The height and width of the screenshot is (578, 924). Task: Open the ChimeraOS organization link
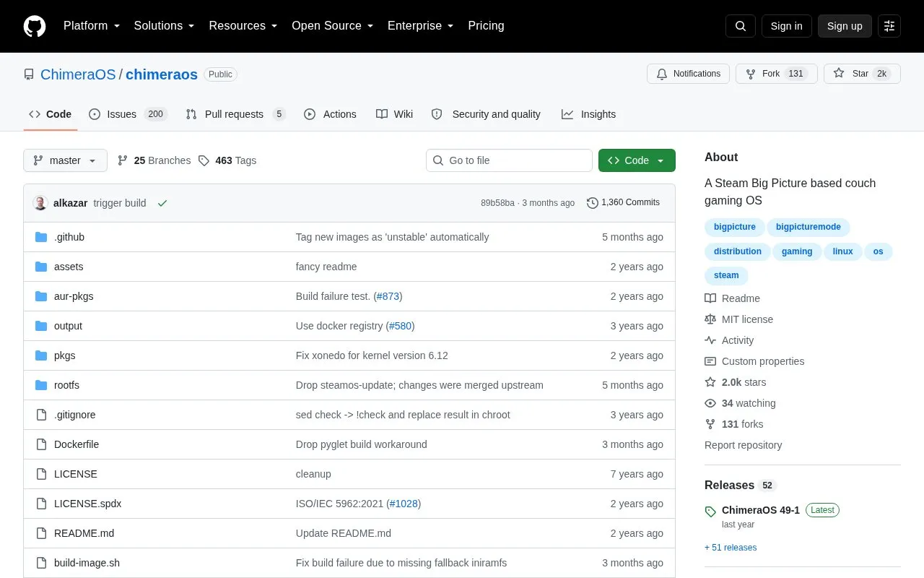78,74
